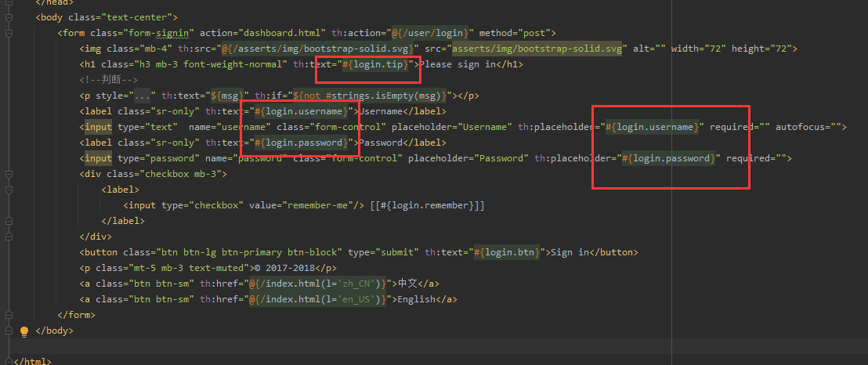Click the @{/index.html(l='en_US')} href expression
The width and height of the screenshot is (868, 365).
point(317,300)
